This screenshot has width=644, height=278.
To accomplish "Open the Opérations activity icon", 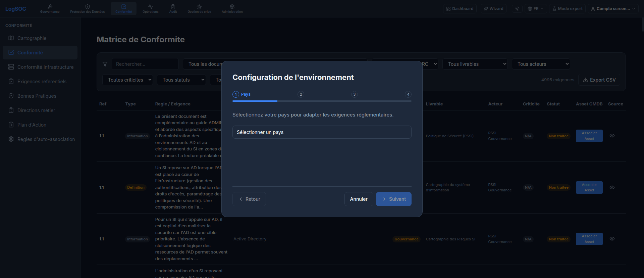I will point(151,7).
